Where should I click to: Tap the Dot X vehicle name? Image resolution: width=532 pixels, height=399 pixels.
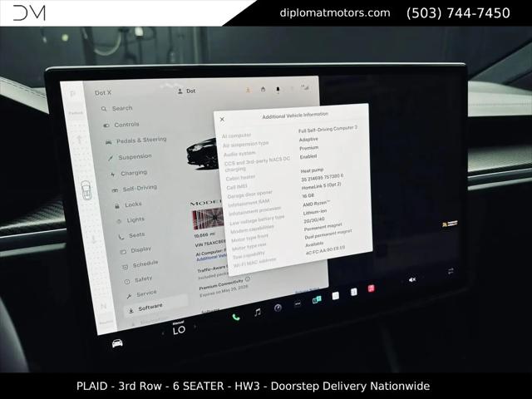pyautogui.click(x=103, y=92)
